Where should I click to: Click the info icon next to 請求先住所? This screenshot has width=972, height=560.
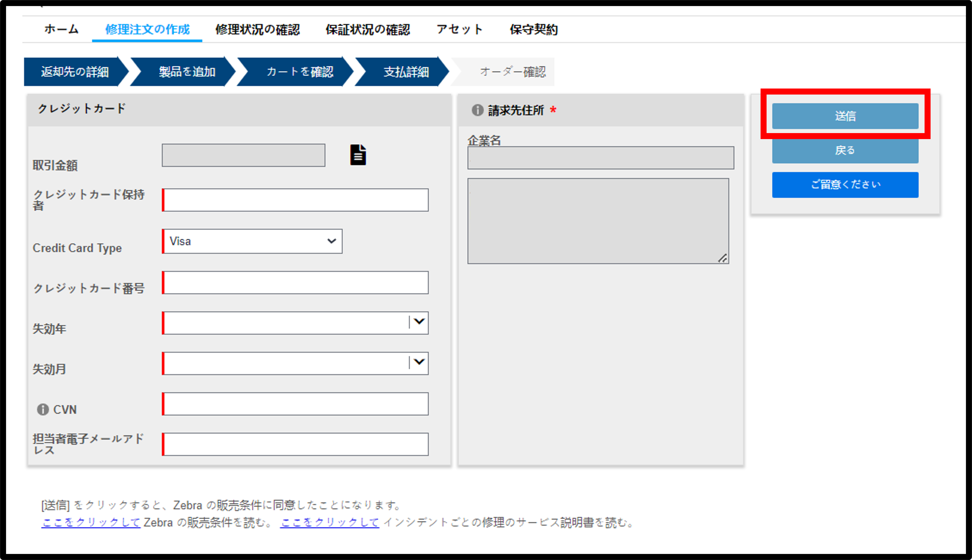477,111
